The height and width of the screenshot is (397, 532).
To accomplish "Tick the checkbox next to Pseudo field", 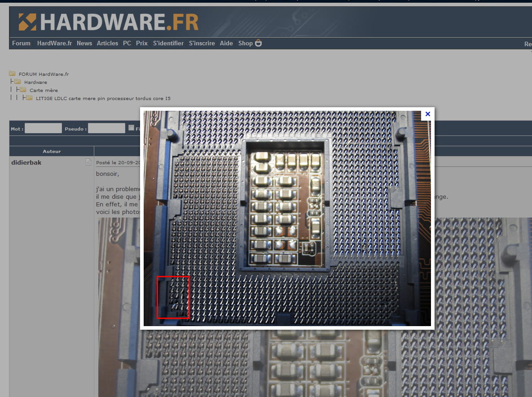I will click(131, 128).
